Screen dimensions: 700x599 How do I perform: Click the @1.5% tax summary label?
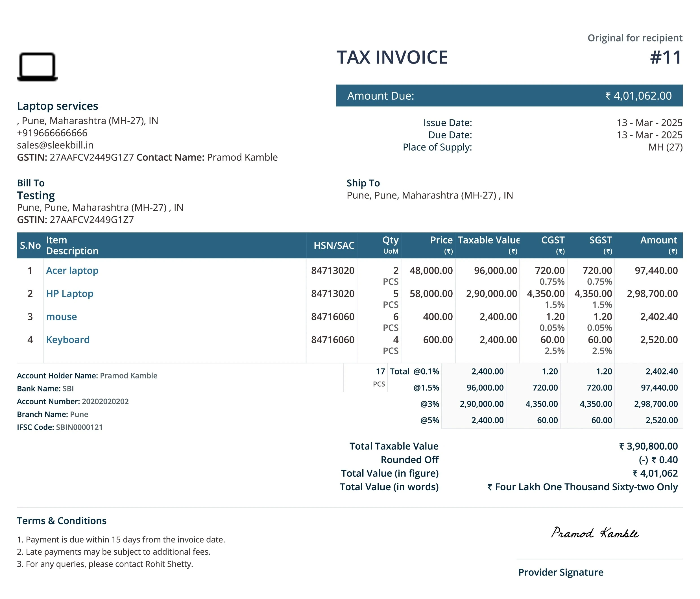[426, 388]
